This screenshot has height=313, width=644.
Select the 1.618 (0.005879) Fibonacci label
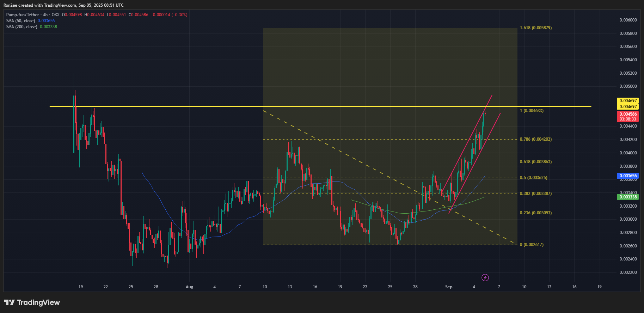click(535, 28)
